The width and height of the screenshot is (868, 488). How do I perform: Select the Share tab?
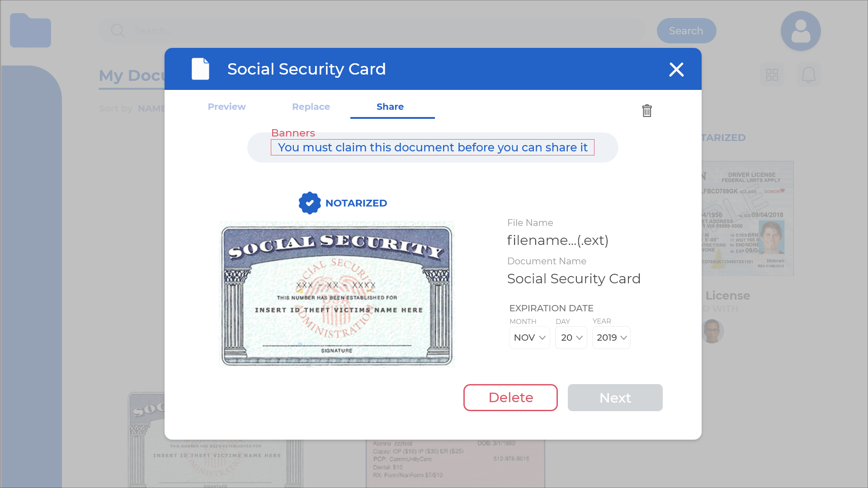coord(390,107)
